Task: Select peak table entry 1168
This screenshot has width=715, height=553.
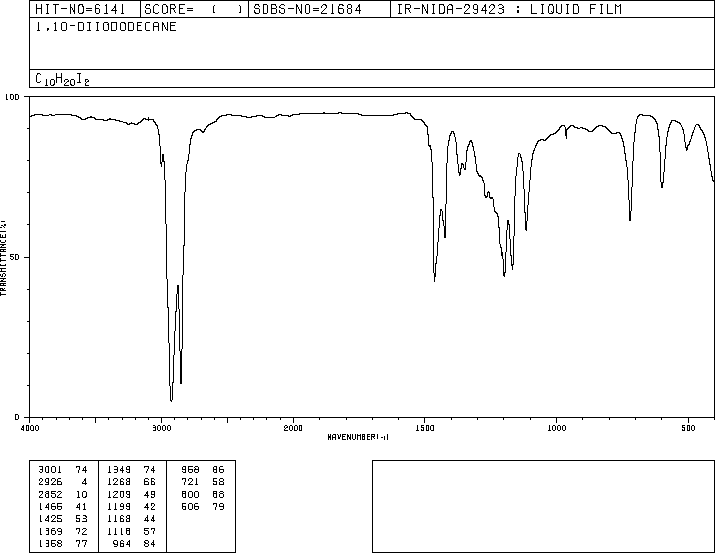Action: (119, 519)
